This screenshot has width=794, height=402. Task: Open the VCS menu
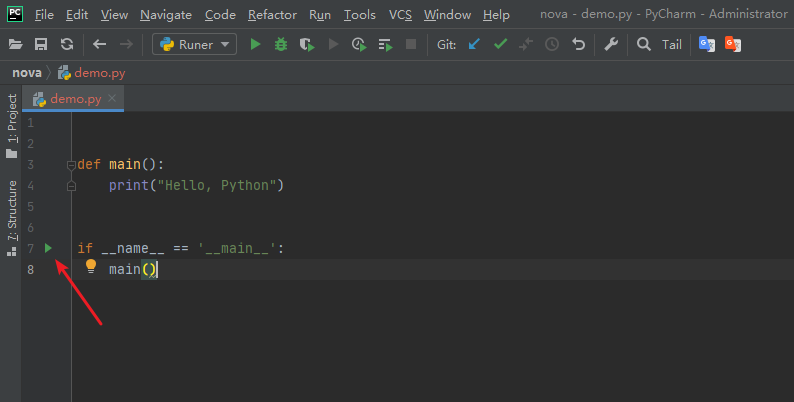pyautogui.click(x=400, y=15)
